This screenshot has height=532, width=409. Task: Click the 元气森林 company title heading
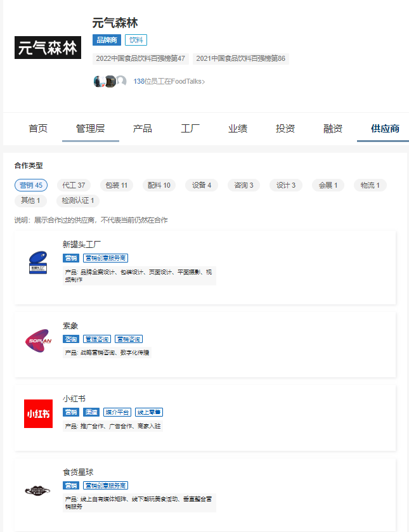115,23
